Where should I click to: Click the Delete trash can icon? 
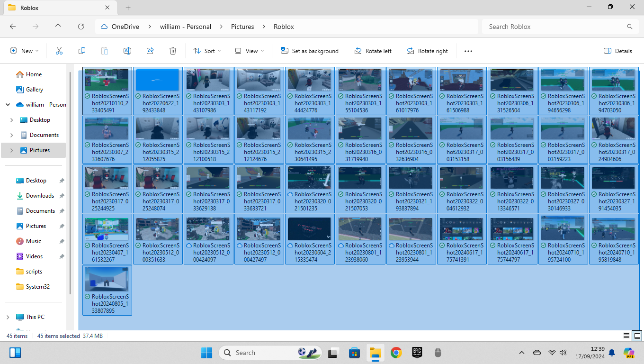point(173,51)
